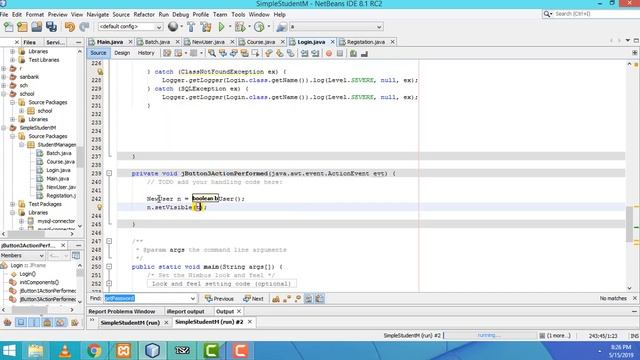Viewport: 640px width, 360px height.
Task: Open the iReport output tab
Action: point(186,311)
